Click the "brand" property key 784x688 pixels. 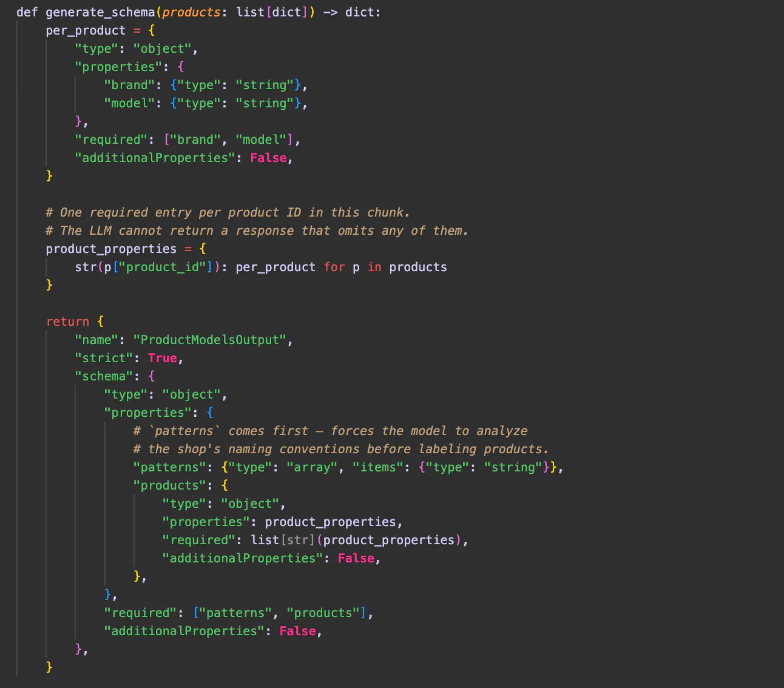[129, 85]
